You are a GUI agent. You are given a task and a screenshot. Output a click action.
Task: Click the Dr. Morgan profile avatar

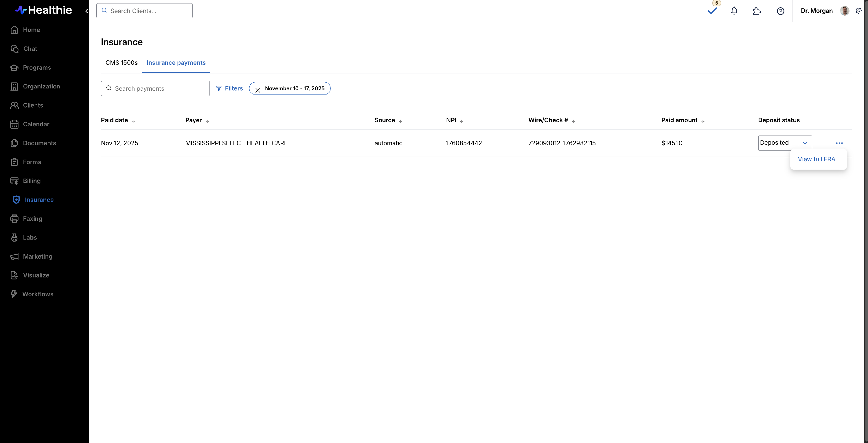[x=844, y=11]
